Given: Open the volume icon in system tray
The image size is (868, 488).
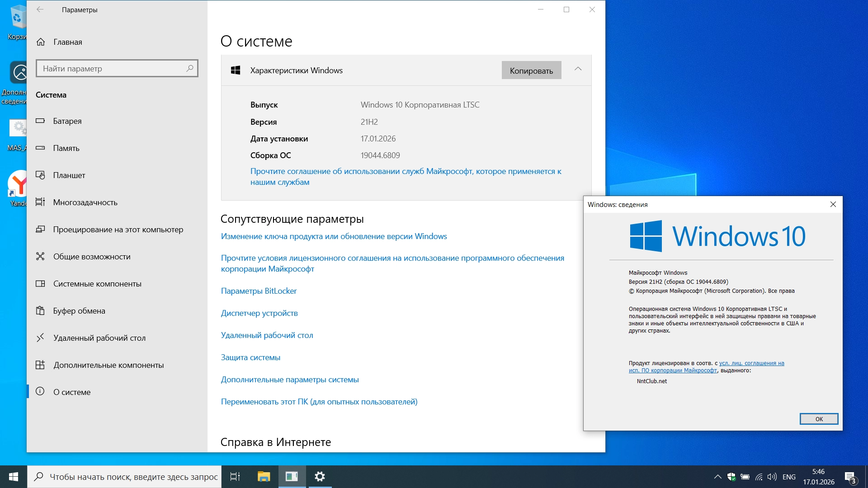Looking at the screenshot, I should [x=772, y=477].
